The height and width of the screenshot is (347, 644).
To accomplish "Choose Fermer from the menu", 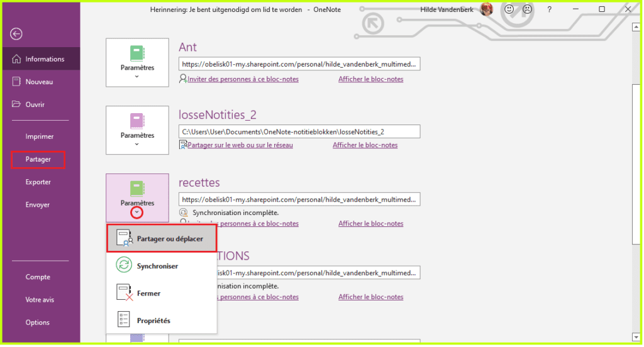I will point(162,293).
